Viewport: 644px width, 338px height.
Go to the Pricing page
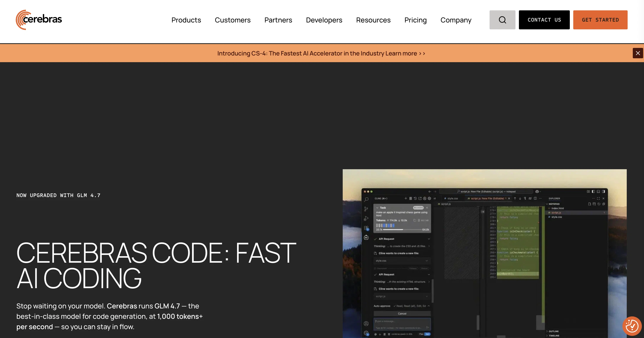[416, 20]
